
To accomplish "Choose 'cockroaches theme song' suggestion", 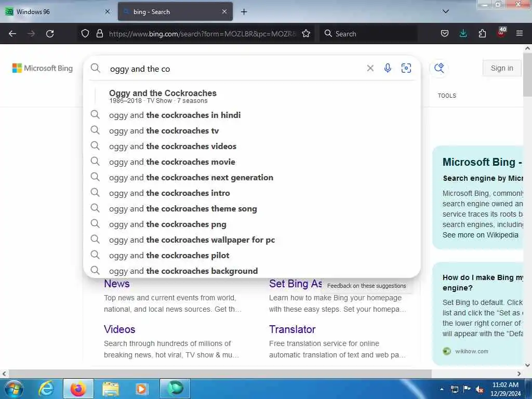I will tap(252, 209).
